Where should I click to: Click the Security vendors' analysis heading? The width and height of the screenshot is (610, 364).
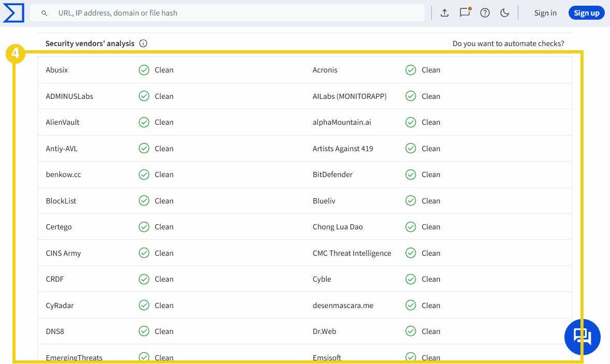pos(90,43)
